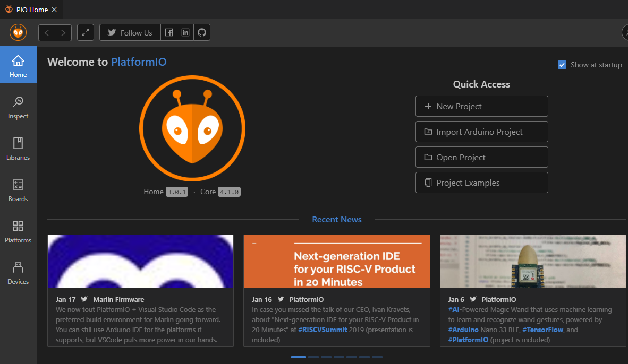Viewport: 628px width, 364px height.
Task: Open the Magic Wand news thumbnail
Action: 533,262
